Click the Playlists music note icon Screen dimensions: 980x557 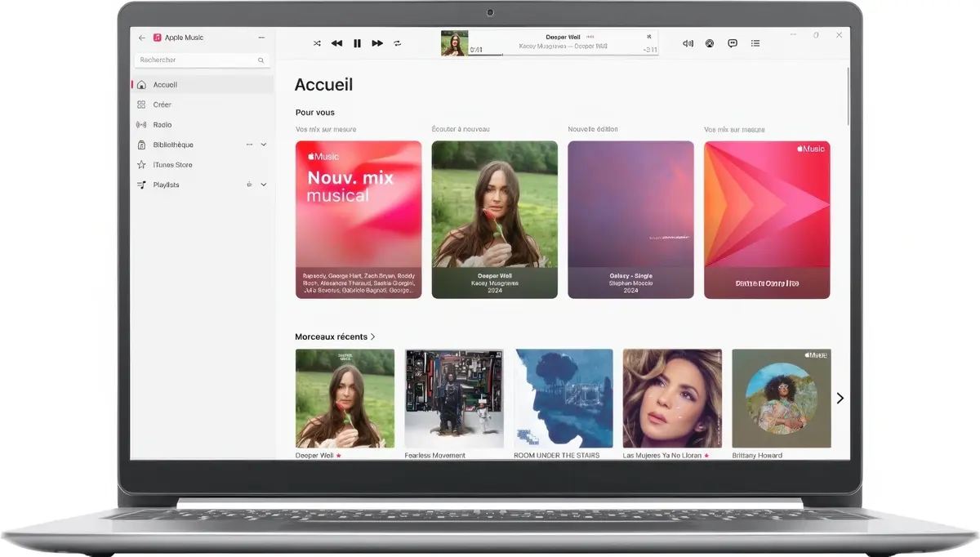tap(141, 185)
